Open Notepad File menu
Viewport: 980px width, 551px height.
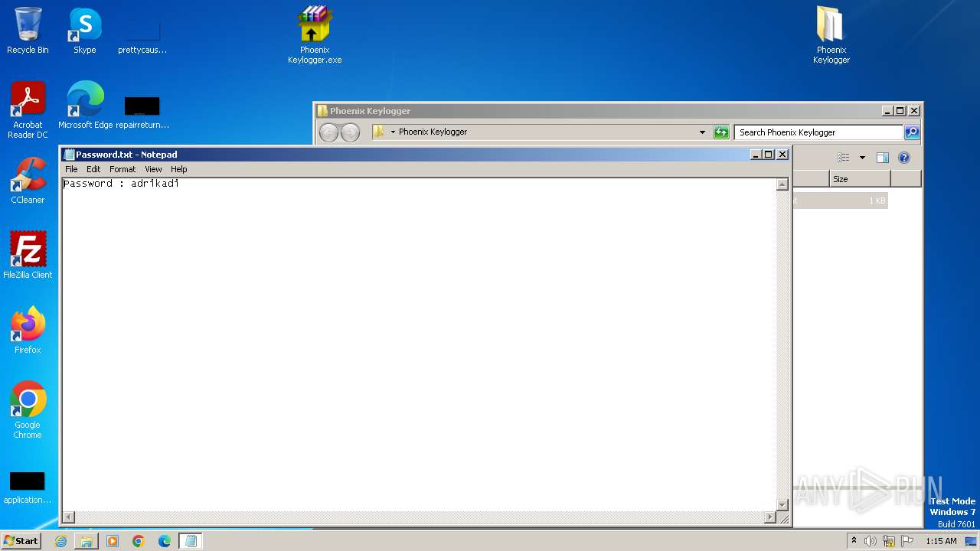(x=71, y=169)
